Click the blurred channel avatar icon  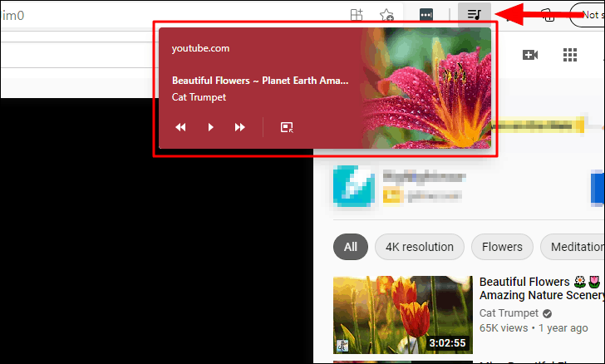coord(354,186)
